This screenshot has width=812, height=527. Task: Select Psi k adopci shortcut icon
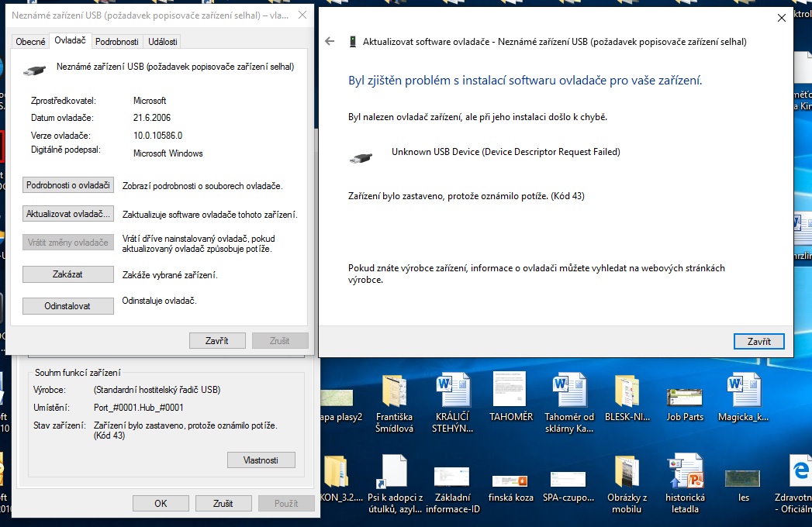[395, 484]
